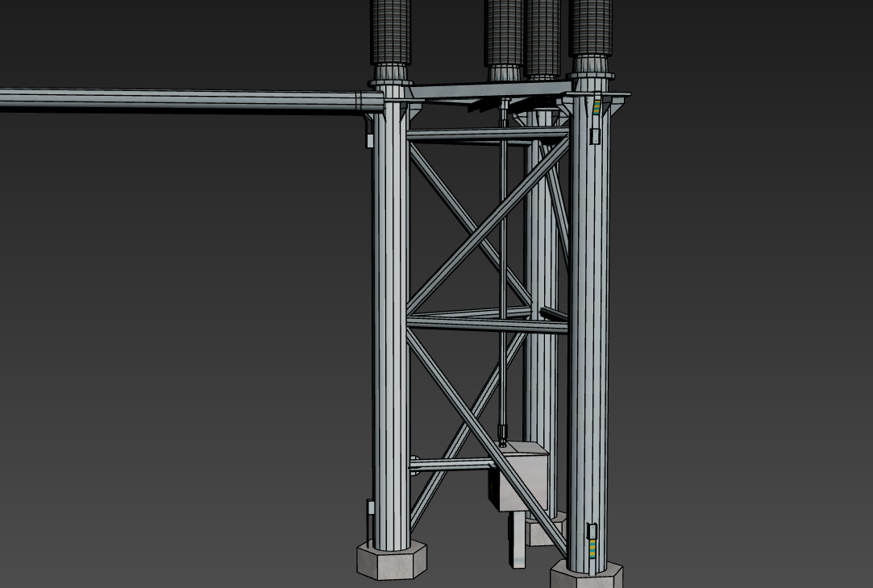
Task: Click the small upper bracket on left column
Action: coord(370,140)
